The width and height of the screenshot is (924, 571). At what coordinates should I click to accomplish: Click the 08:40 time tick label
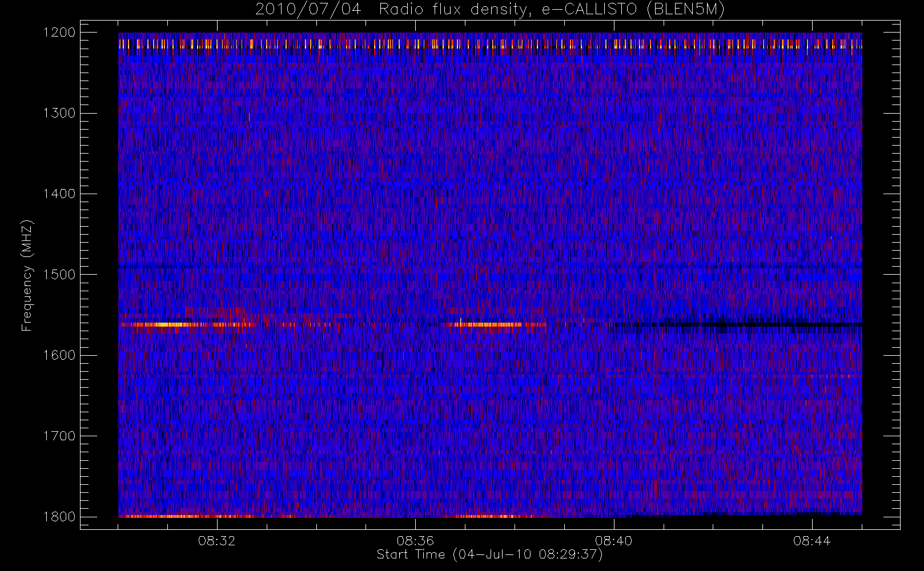click(613, 541)
